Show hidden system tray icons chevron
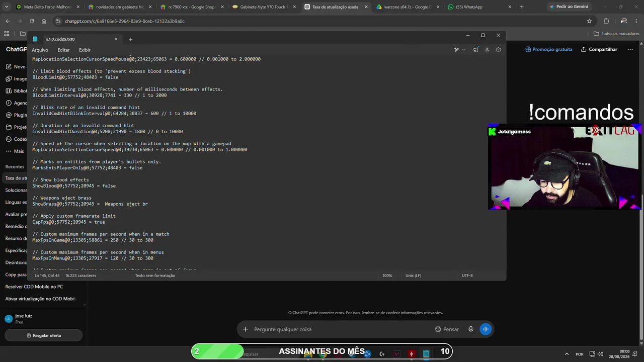This screenshot has width=644, height=362. (567, 354)
